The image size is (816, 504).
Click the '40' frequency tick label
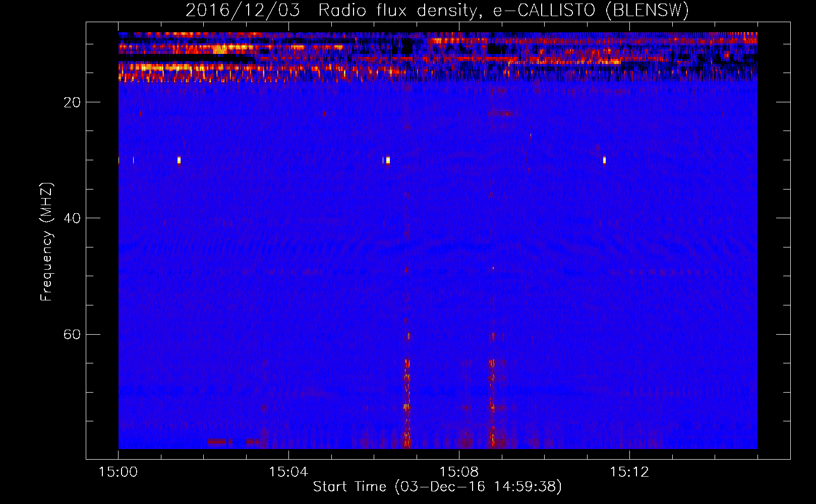(72, 218)
